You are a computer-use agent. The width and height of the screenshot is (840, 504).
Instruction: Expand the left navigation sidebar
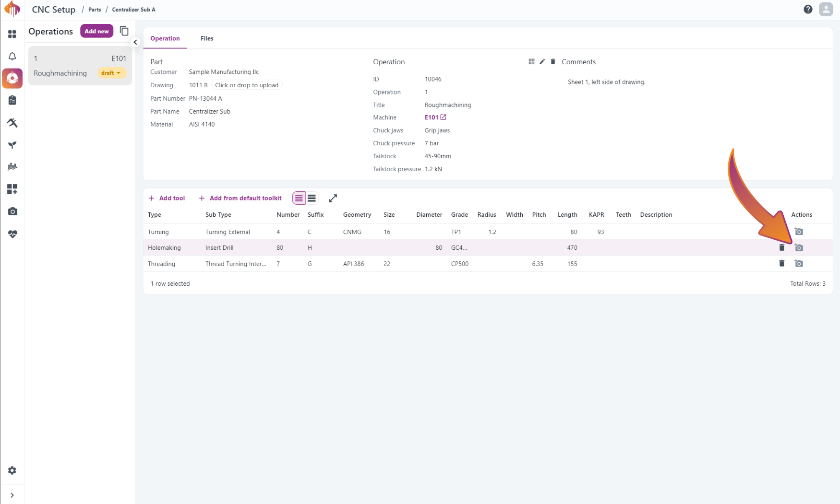pos(12,495)
